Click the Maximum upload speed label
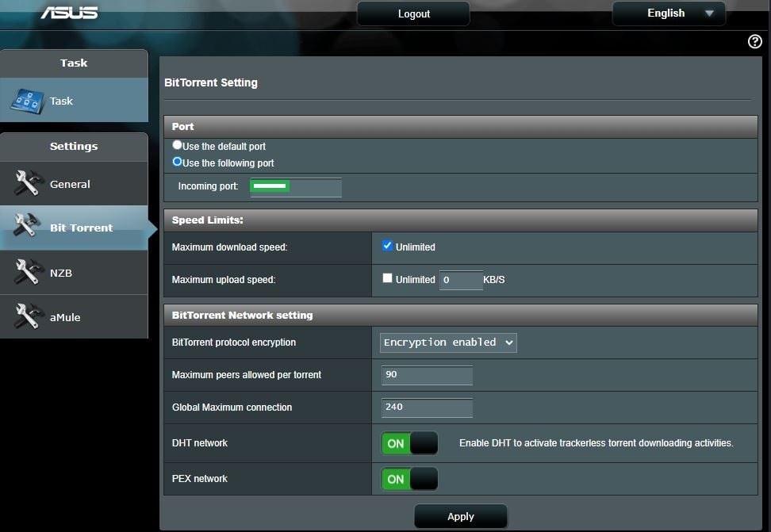 click(x=224, y=280)
